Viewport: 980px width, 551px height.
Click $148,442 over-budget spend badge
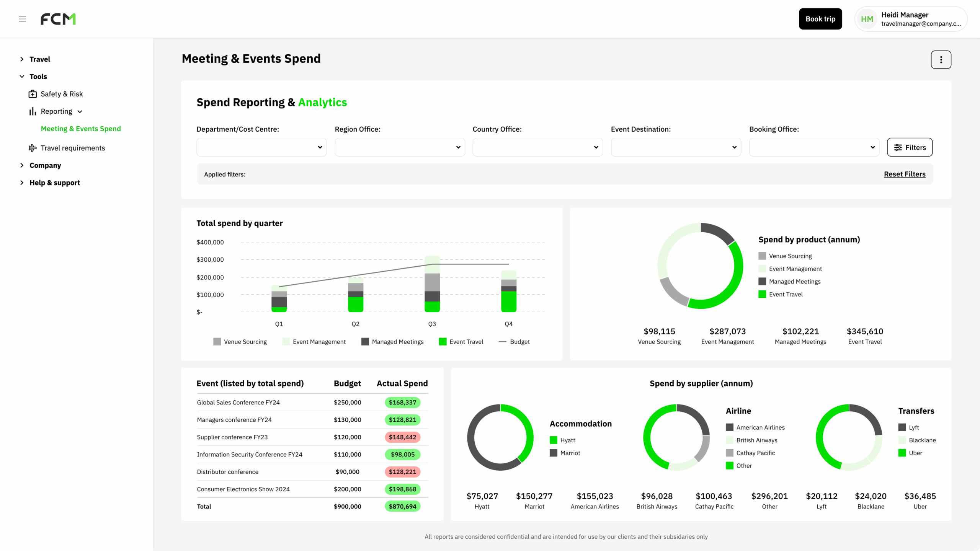(x=402, y=437)
